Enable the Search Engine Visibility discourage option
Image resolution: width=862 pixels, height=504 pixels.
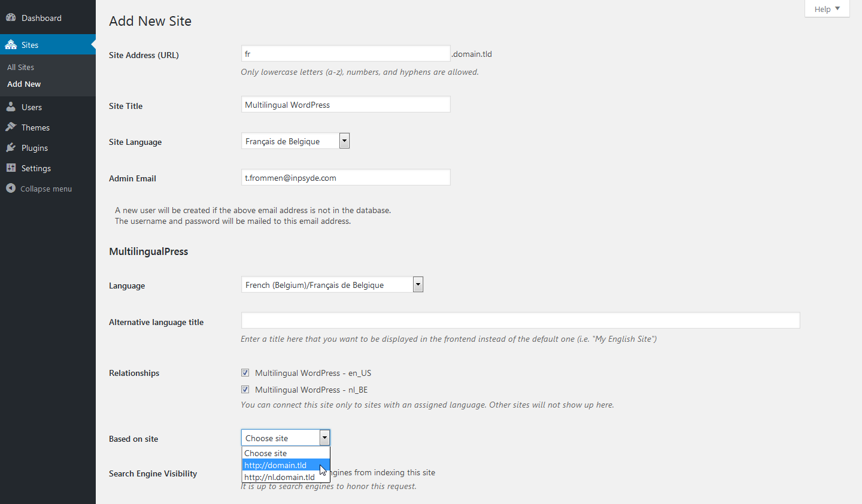tap(245, 472)
